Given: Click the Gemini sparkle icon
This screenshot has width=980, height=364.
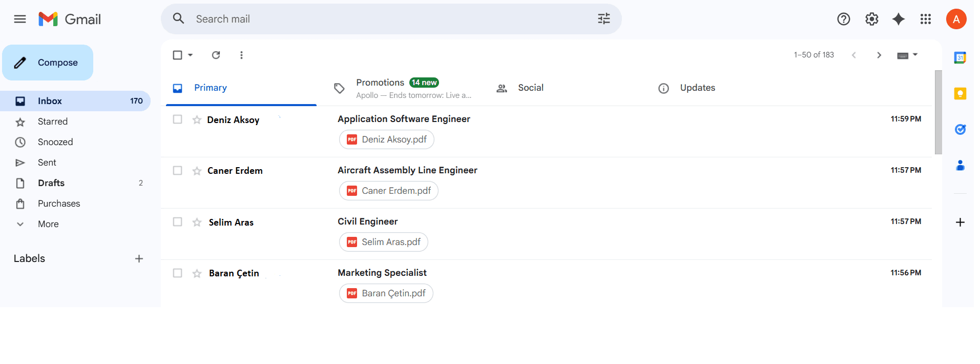Looking at the screenshot, I should coord(899,19).
